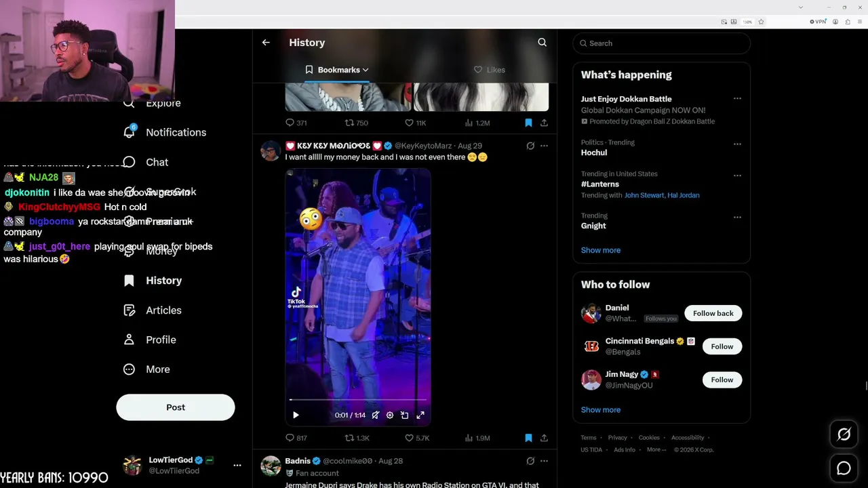Screen dimensions: 868x488
Task: Open History in the sidebar
Action: [153, 281]
